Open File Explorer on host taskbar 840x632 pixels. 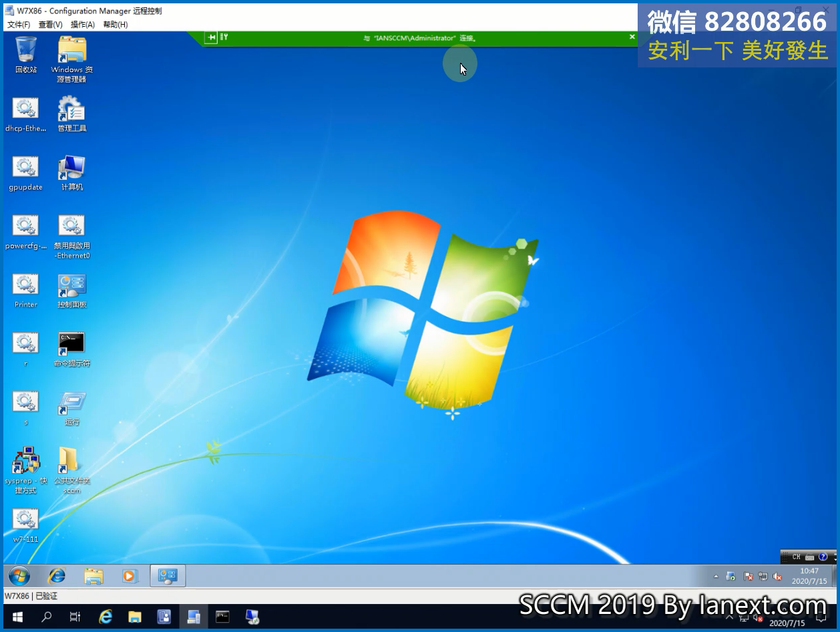tap(134, 617)
